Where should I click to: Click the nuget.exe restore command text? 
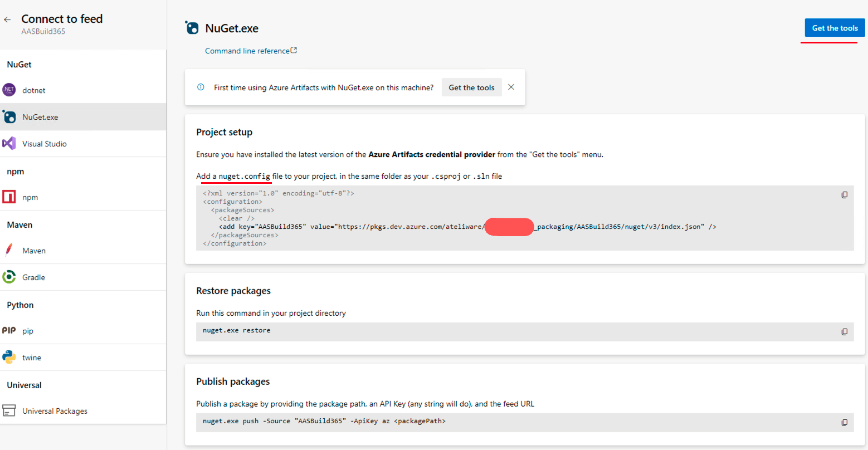236,330
